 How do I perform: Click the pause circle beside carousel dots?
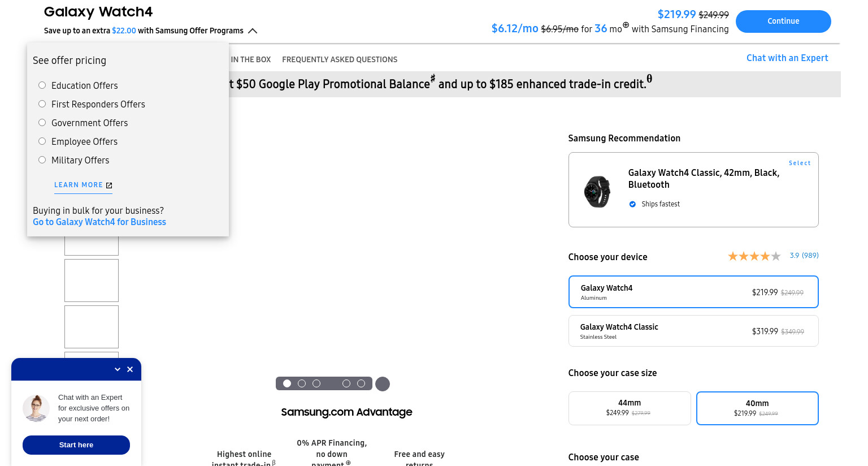click(383, 384)
